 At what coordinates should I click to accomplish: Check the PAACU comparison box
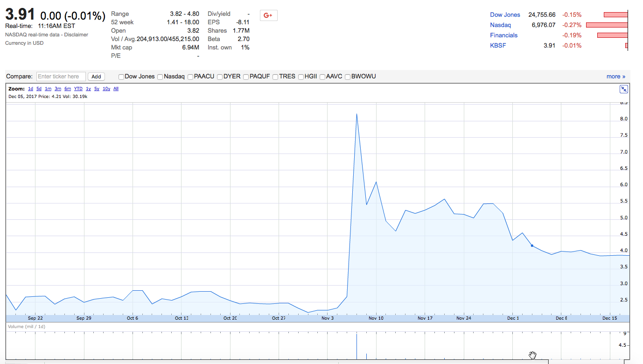[x=190, y=77]
